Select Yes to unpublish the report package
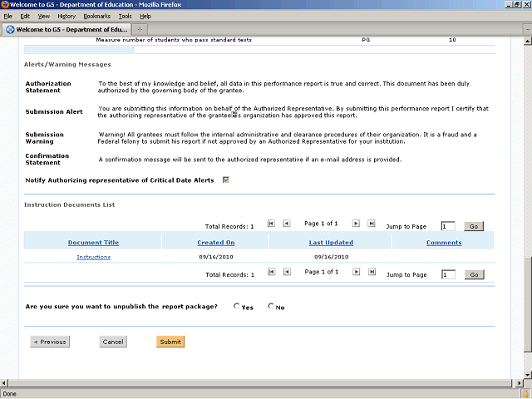Screen dimensions: 532x399 [x=236, y=306]
